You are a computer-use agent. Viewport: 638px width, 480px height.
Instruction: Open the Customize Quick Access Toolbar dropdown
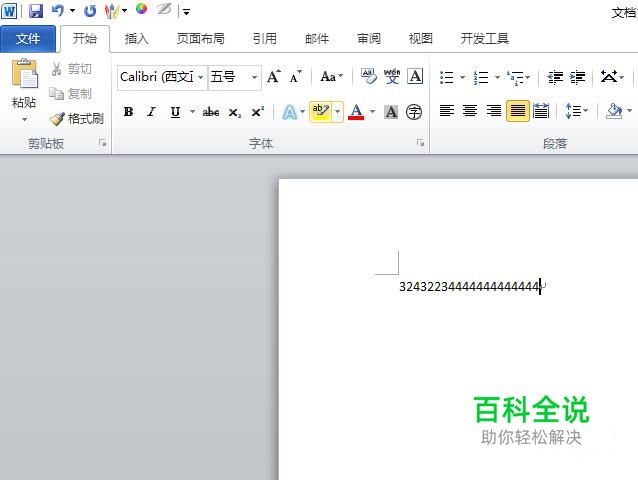pos(186,12)
